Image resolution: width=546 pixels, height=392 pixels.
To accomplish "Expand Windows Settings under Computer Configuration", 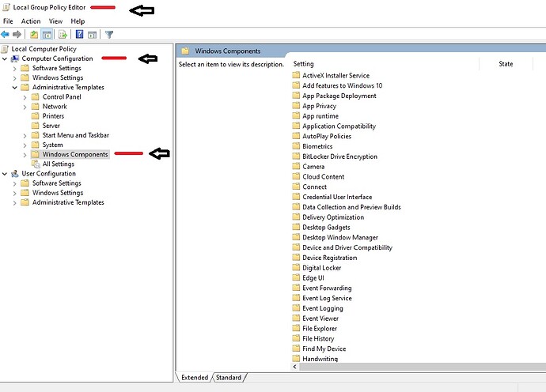I will [x=14, y=78].
